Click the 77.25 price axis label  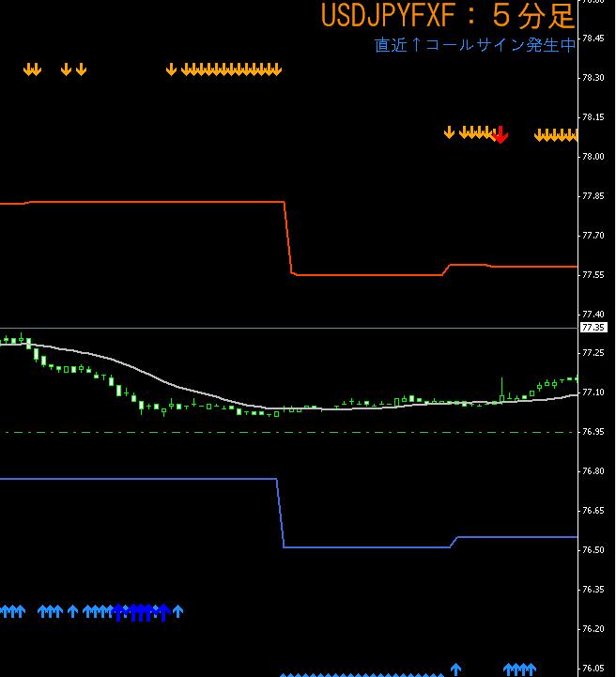593,353
